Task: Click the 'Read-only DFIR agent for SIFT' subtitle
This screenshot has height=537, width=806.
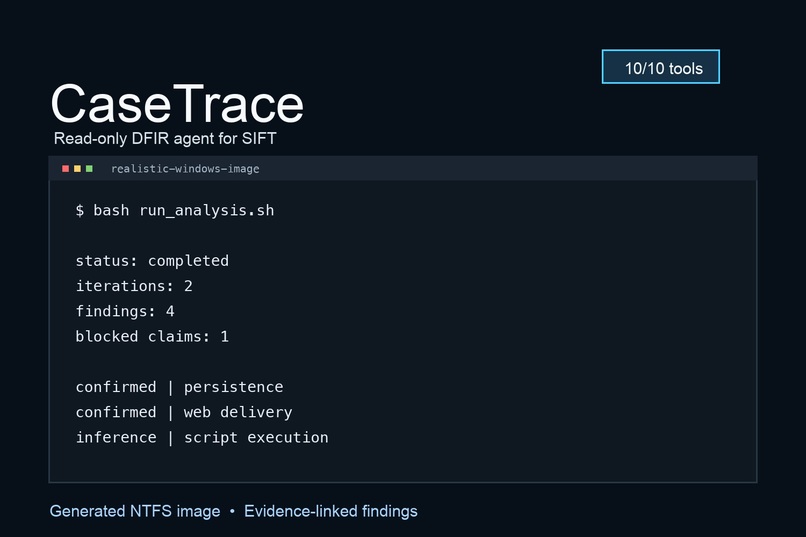Action: click(x=165, y=138)
